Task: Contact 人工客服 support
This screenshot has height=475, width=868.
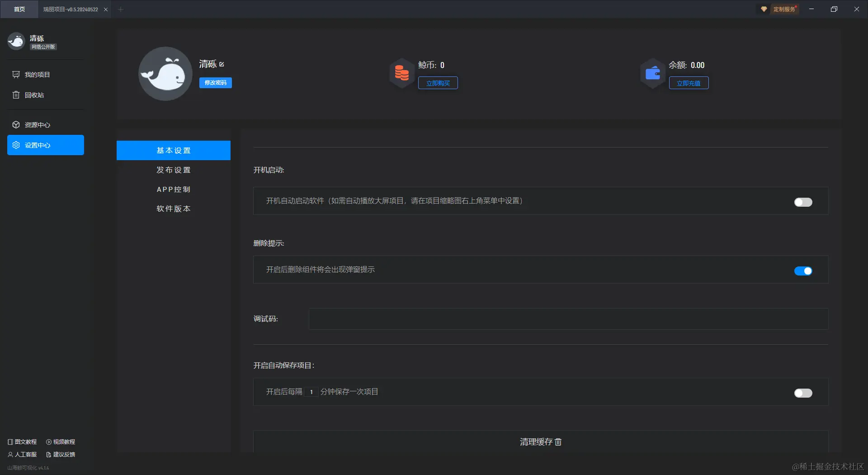Action: (22, 455)
